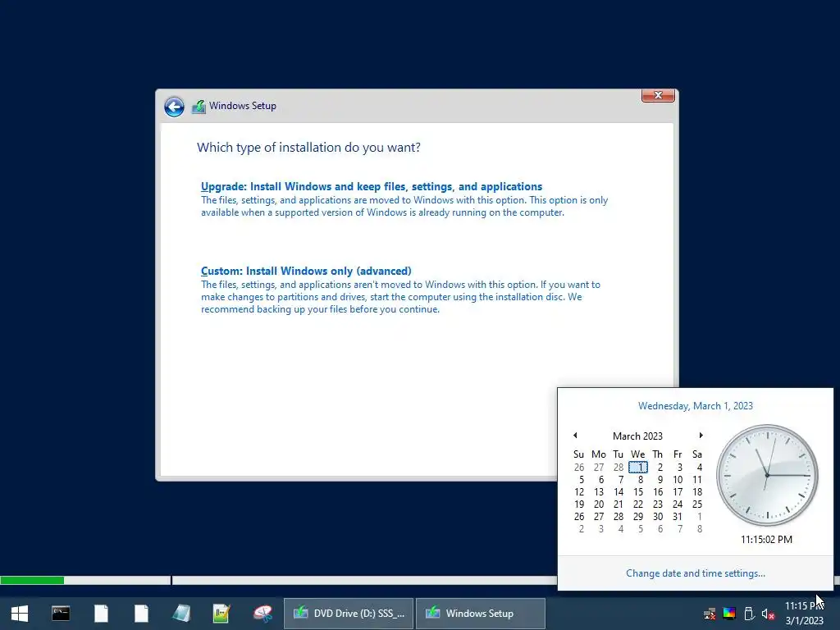Click the 11:15:02 PM digital time
840x630 pixels.
point(767,540)
